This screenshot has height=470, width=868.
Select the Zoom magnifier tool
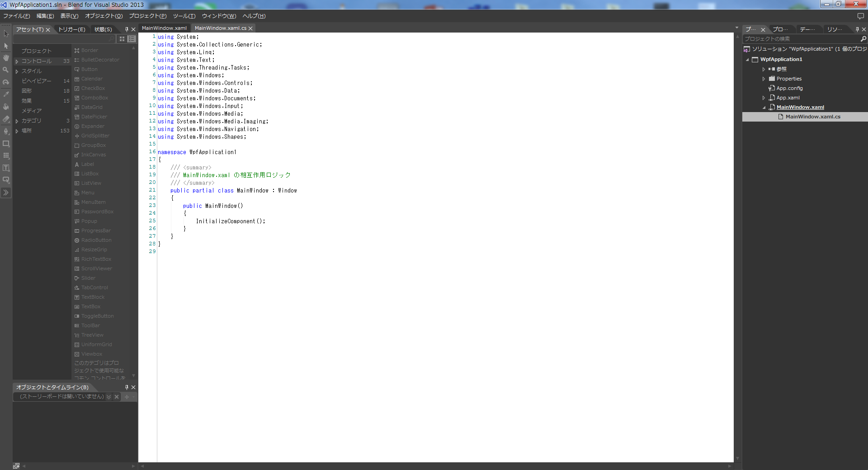tap(6, 70)
